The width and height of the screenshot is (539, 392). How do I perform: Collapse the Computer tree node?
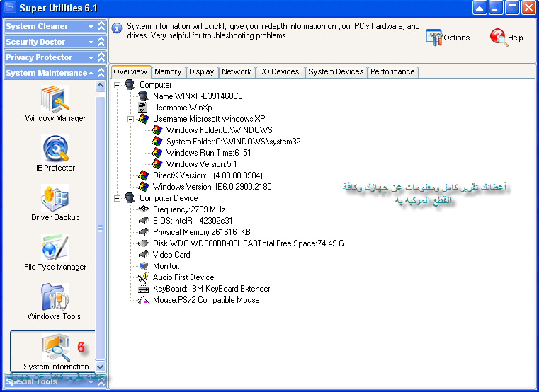(x=117, y=85)
